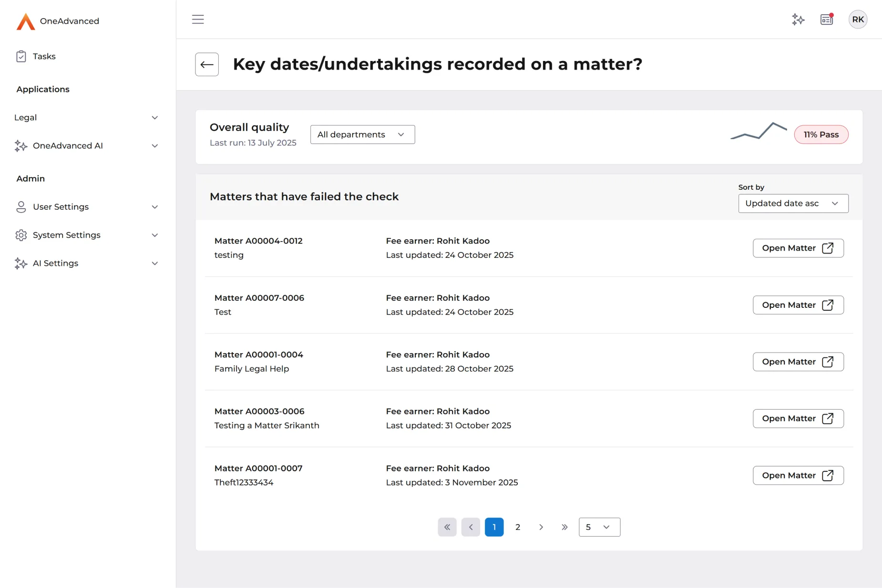The height and width of the screenshot is (588, 882).
Task: Expand the OneAdvanced AI menu item
Action: (86, 146)
